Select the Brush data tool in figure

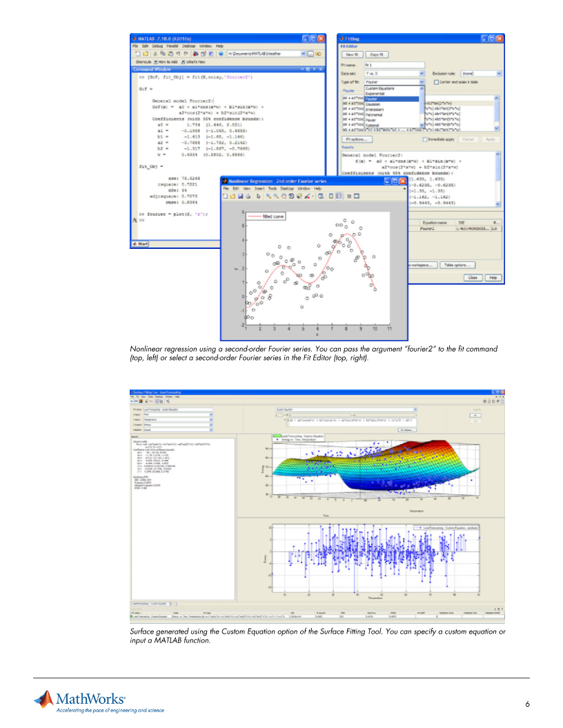pyautogui.click(x=307, y=196)
